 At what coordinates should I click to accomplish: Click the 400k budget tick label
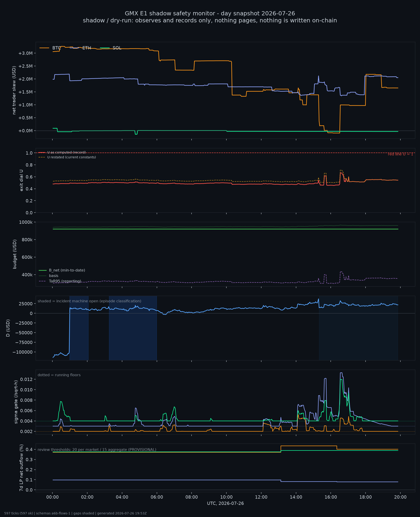click(x=27, y=275)
